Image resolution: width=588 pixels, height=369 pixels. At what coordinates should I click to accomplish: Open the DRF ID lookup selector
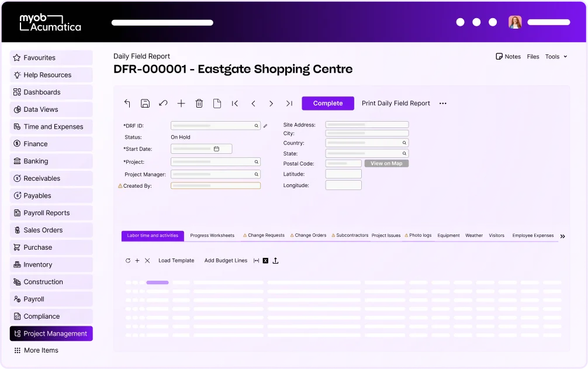(256, 125)
